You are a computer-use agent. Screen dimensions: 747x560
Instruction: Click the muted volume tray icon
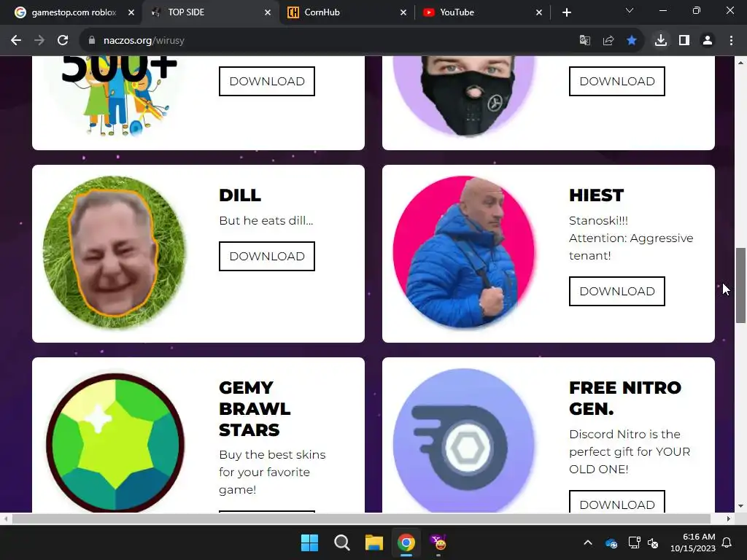(x=653, y=542)
